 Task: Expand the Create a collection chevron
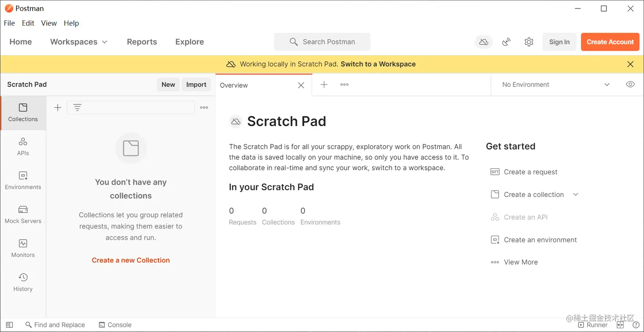(x=575, y=194)
